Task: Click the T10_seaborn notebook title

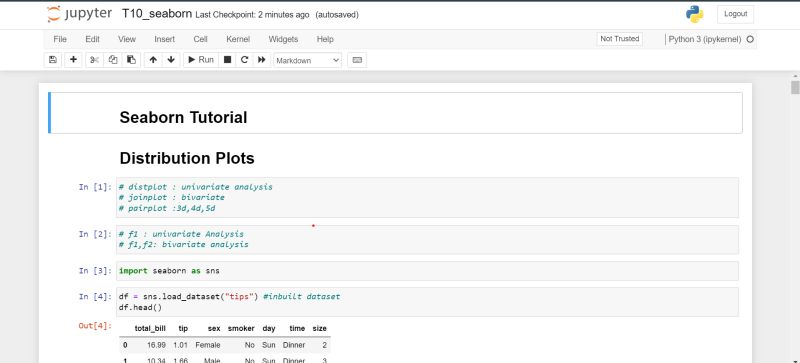Action: [x=157, y=14]
